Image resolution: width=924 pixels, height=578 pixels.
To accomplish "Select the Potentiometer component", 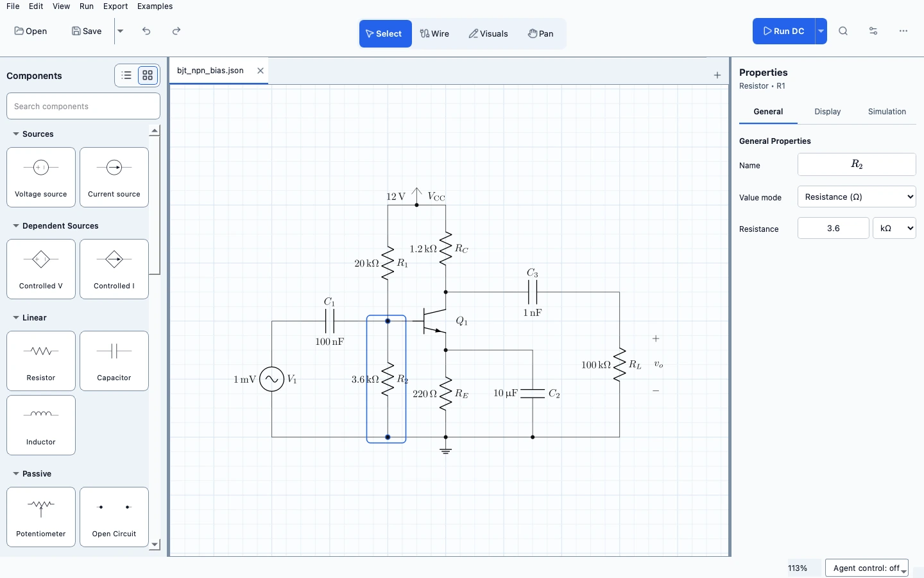I will point(41,517).
